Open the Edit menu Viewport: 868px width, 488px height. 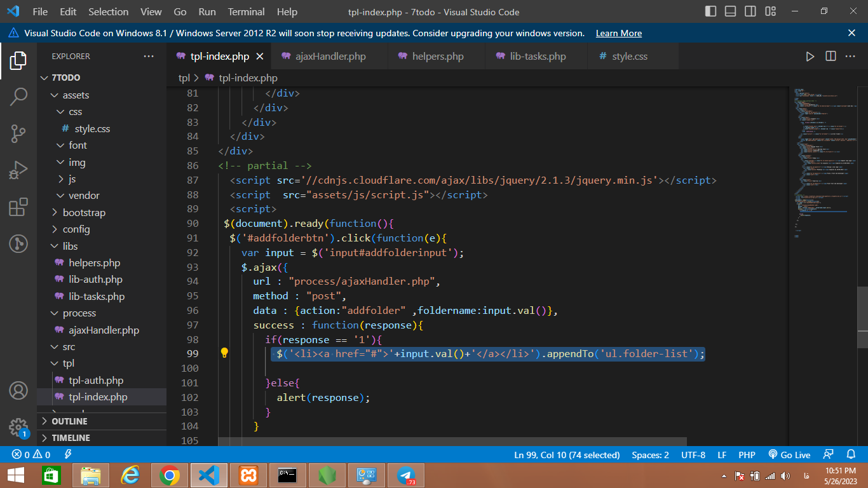coord(68,11)
